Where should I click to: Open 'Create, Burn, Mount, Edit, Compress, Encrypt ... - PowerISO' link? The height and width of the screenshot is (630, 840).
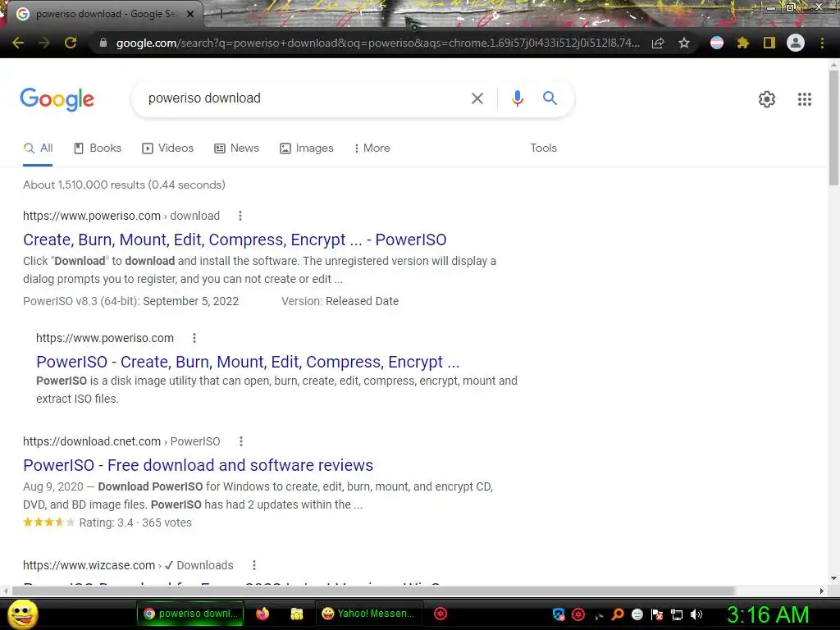pyautogui.click(x=235, y=240)
